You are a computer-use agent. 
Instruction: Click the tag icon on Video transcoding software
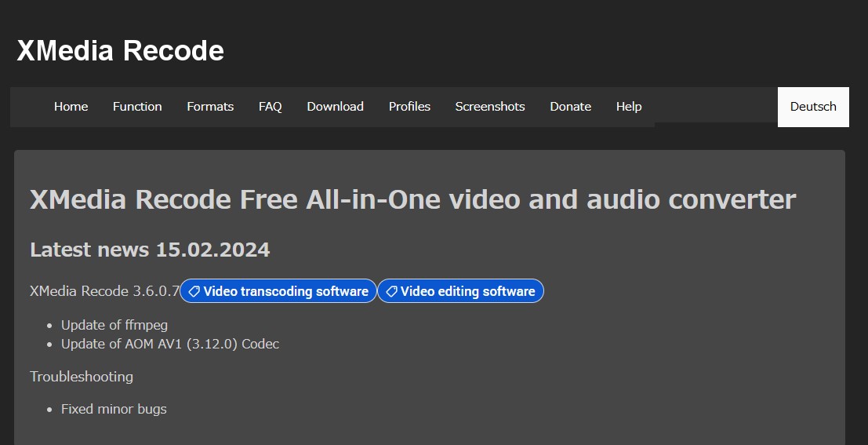[194, 291]
